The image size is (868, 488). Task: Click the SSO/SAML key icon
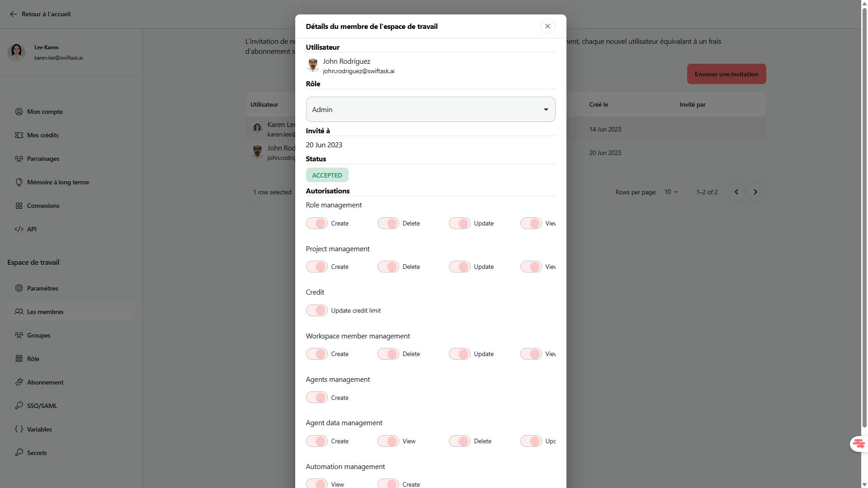19,406
